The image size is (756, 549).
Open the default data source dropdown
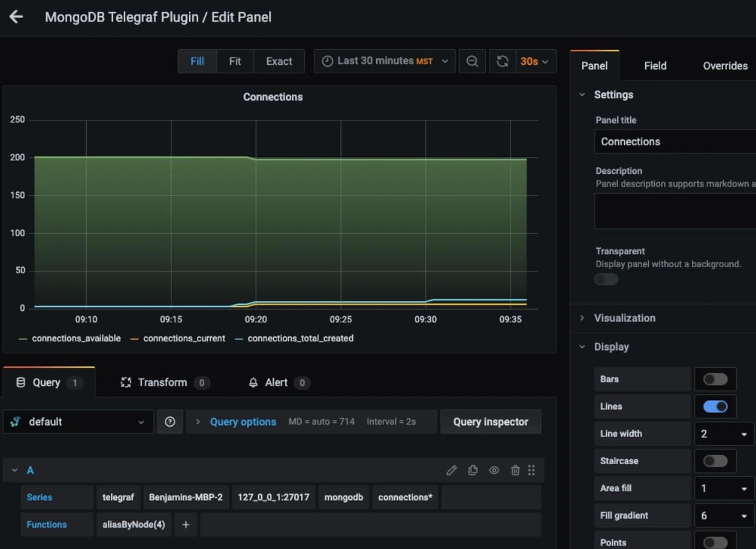tap(78, 422)
